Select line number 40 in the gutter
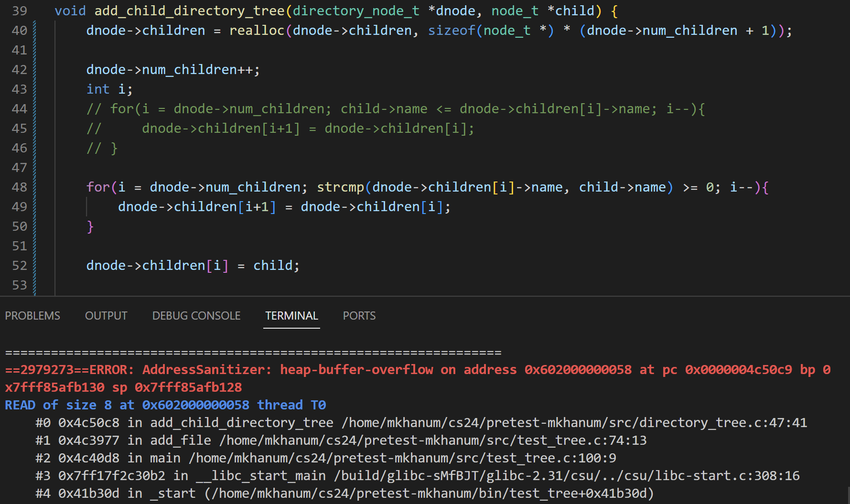Image resolution: width=850 pixels, height=504 pixels. [x=20, y=31]
